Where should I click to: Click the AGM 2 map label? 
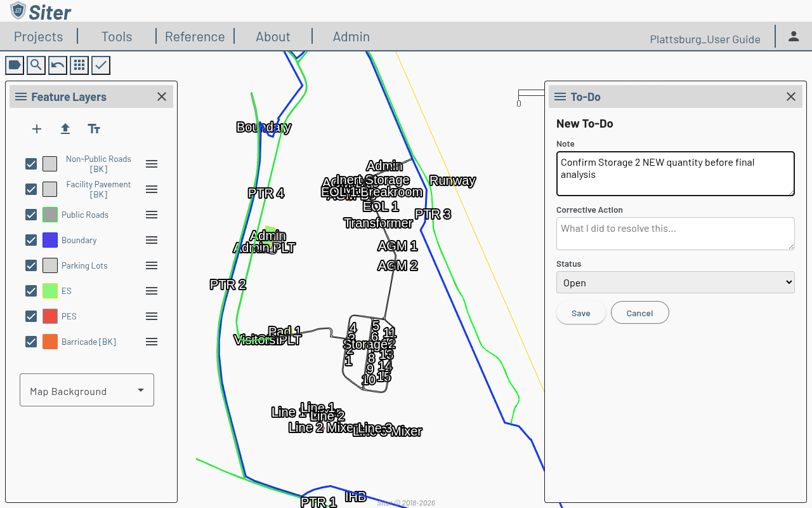[398, 265]
